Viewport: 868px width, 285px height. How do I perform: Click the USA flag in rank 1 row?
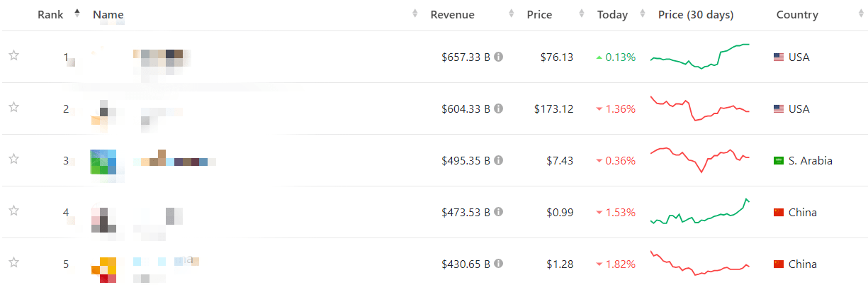[x=779, y=57]
